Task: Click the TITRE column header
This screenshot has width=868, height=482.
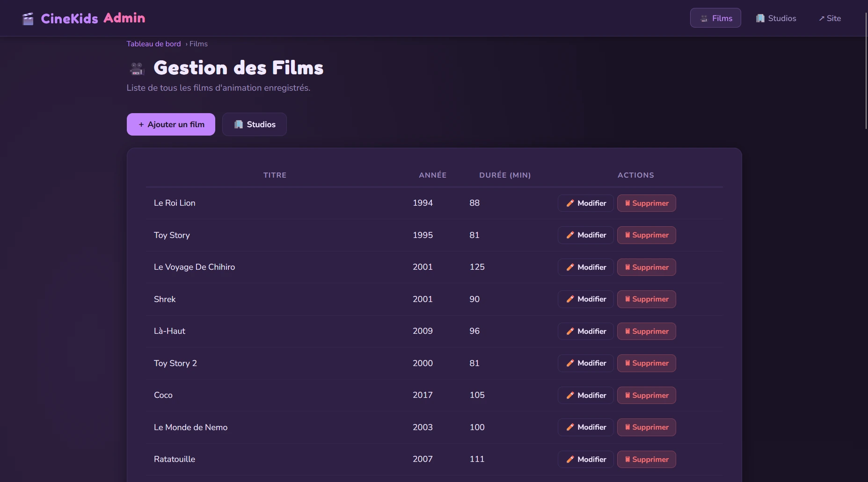Action: tap(275, 175)
